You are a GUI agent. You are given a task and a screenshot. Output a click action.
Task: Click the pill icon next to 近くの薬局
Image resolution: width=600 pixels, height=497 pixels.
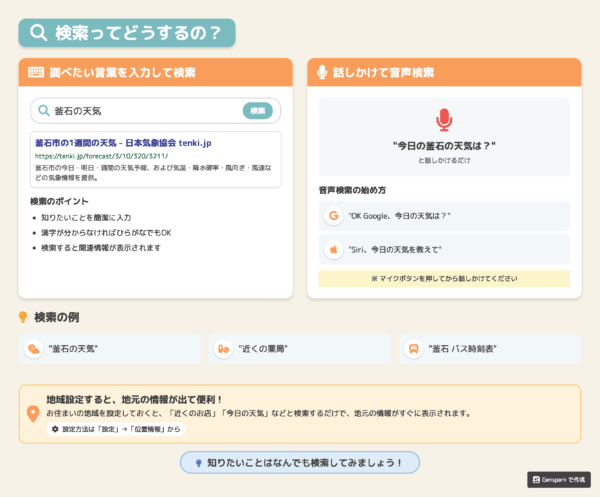pos(223,349)
